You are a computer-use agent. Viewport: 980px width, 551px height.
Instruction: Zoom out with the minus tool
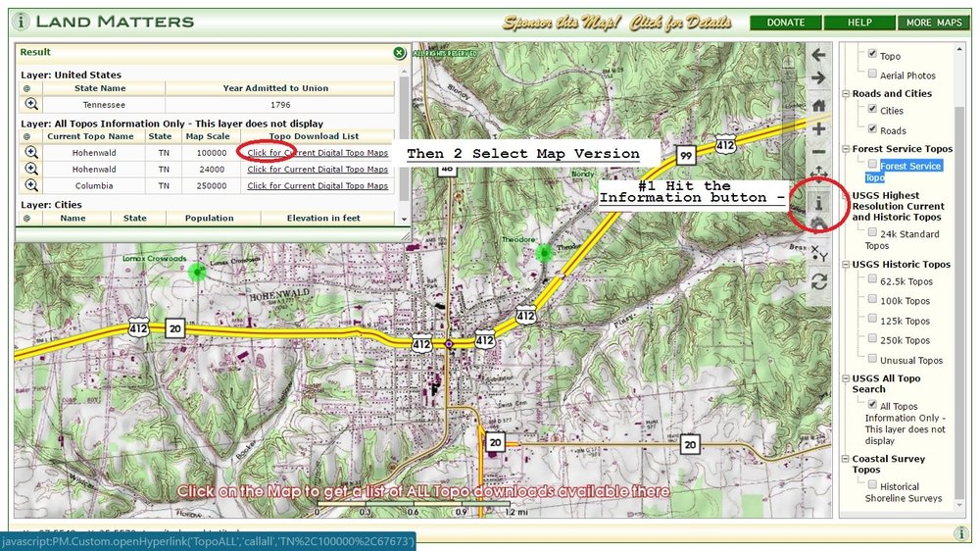coord(818,152)
